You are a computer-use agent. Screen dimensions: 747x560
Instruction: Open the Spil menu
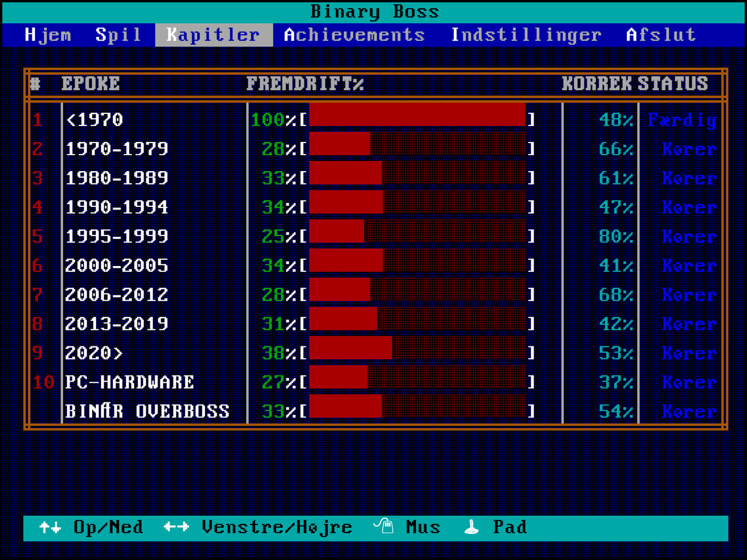[118, 35]
